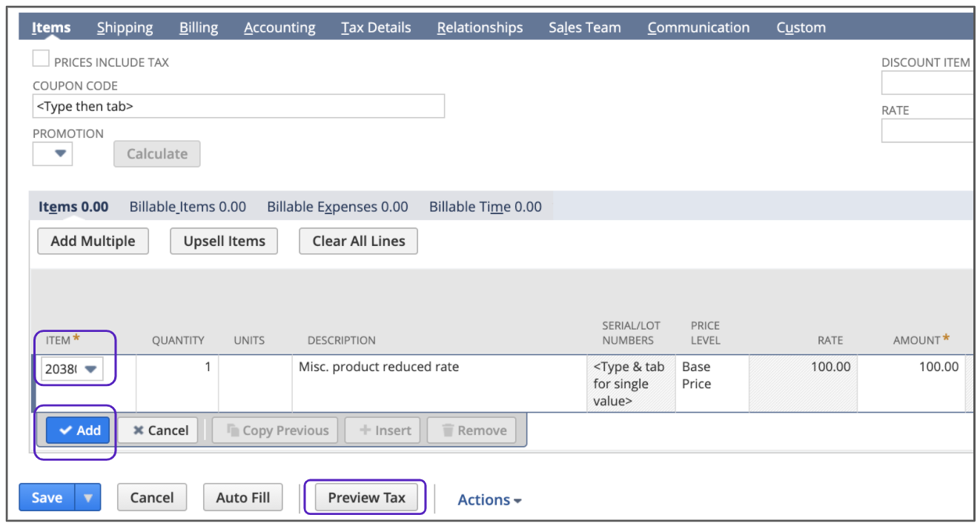The image size is (980, 529).
Task: Open the Billable Expenses subtab
Action: 337,207
